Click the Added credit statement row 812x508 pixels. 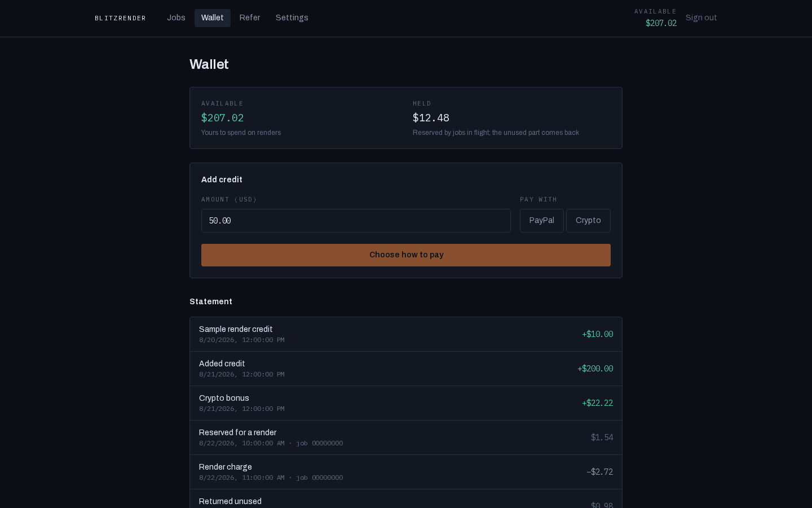406,369
